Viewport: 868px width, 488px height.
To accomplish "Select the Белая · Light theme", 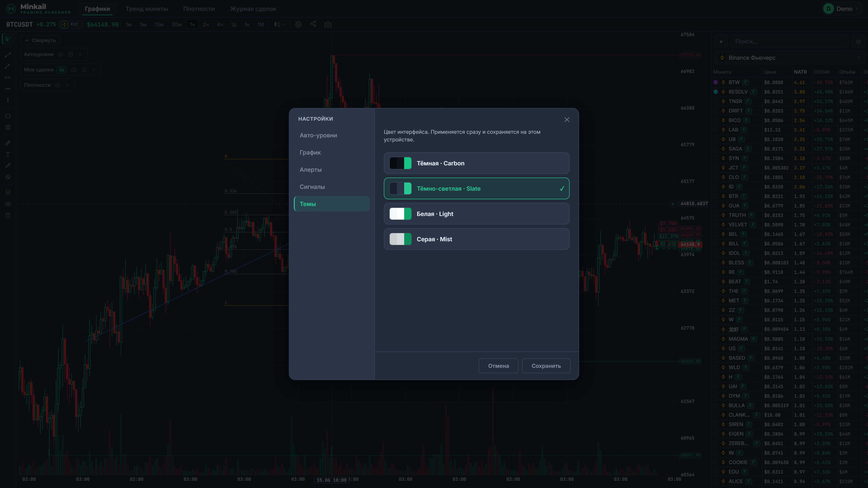I will pyautogui.click(x=476, y=214).
